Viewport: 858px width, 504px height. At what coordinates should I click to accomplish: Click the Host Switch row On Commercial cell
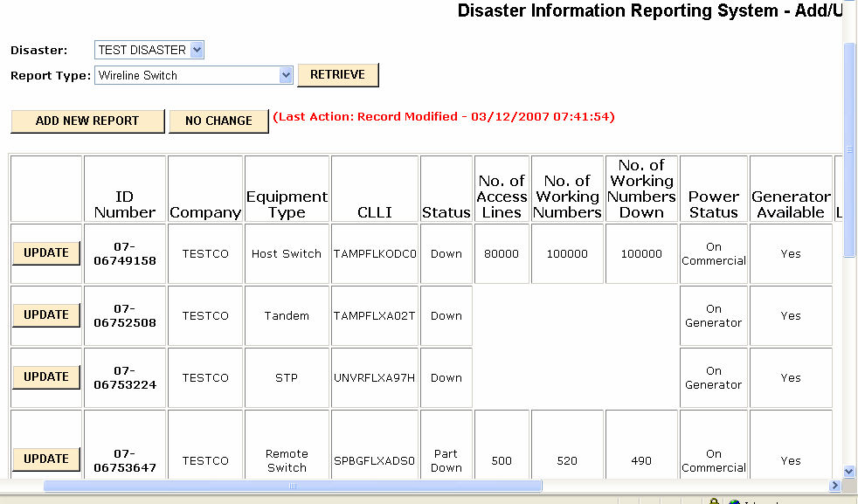coord(714,253)
